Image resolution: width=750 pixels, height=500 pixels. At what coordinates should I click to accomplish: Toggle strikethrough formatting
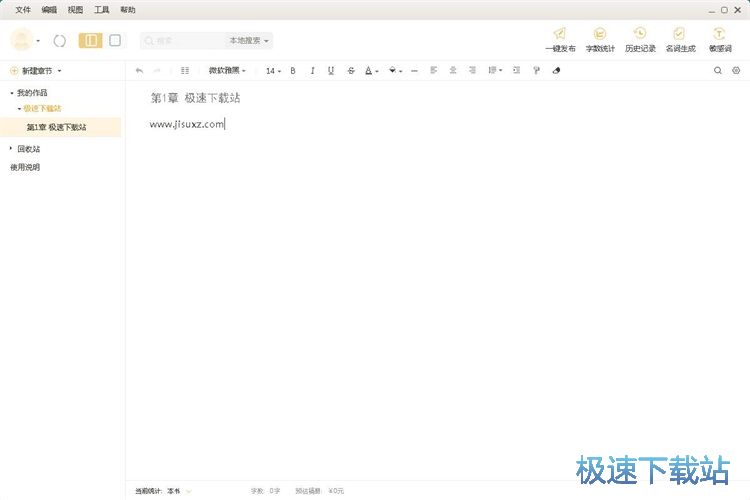tap(351, 71)
